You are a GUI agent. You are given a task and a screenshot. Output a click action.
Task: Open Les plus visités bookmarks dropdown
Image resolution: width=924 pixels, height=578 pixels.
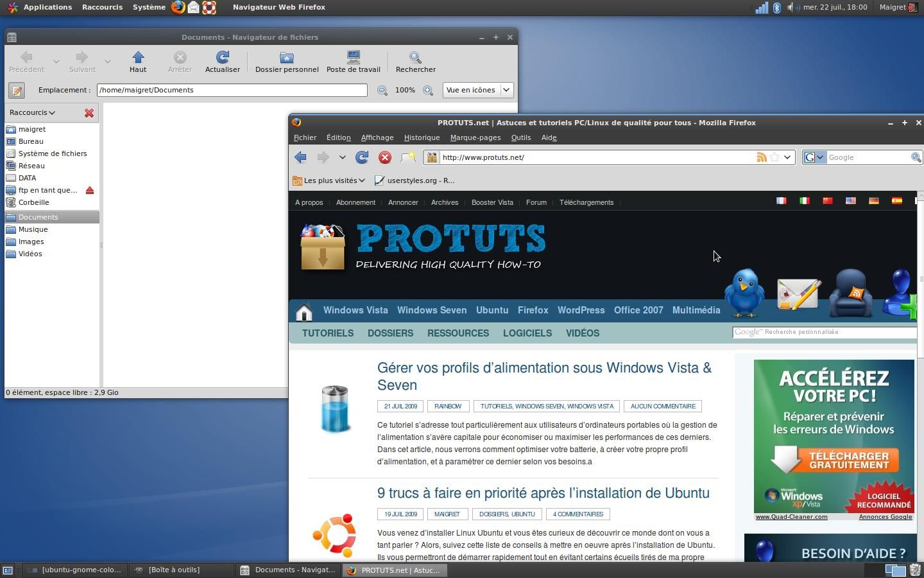pyautogui.click(x=329, y=180)
